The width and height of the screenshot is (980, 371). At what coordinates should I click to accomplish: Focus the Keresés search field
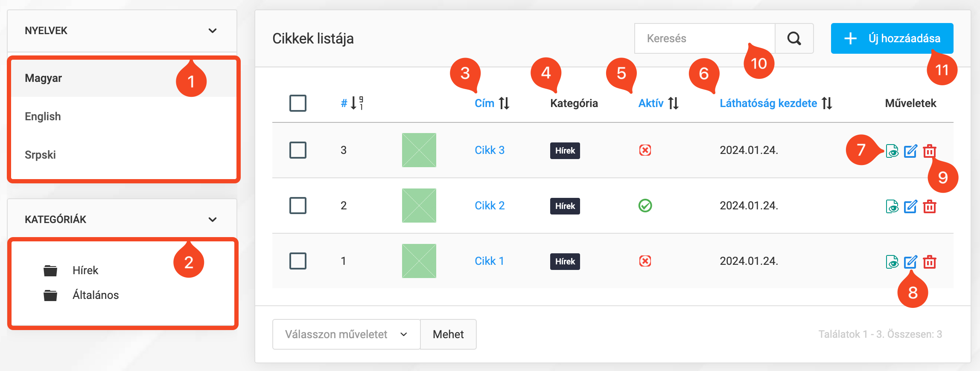(x=704, y=38)
